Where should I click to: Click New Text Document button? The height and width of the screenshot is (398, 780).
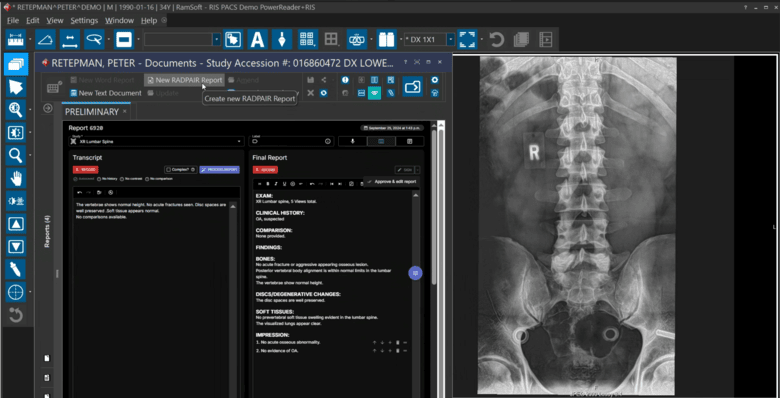click(105, 93)
